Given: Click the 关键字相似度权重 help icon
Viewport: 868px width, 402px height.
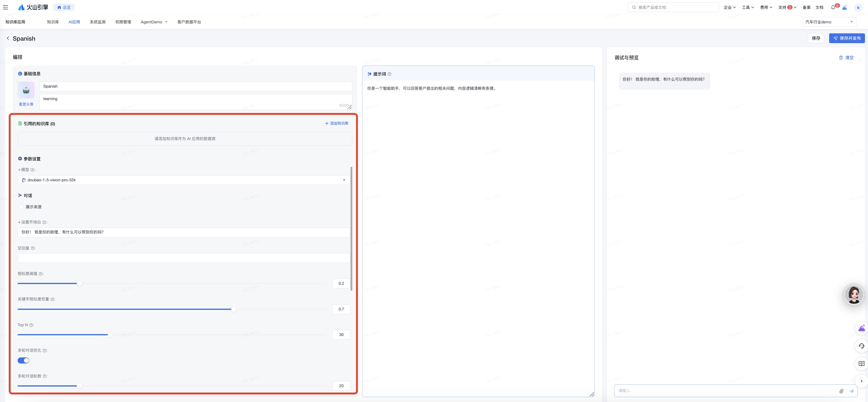Looking at the screenshot, I should pos(53,299).
